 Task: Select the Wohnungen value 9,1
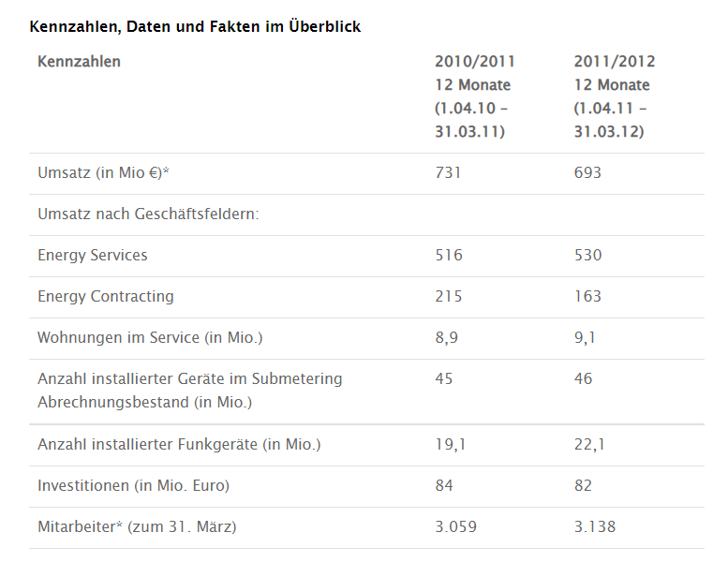585,338
